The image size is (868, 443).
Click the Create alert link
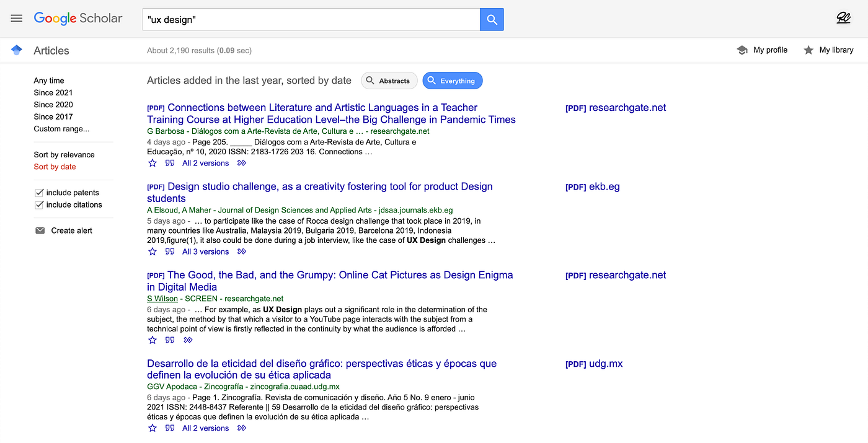[x=72, y=230]
